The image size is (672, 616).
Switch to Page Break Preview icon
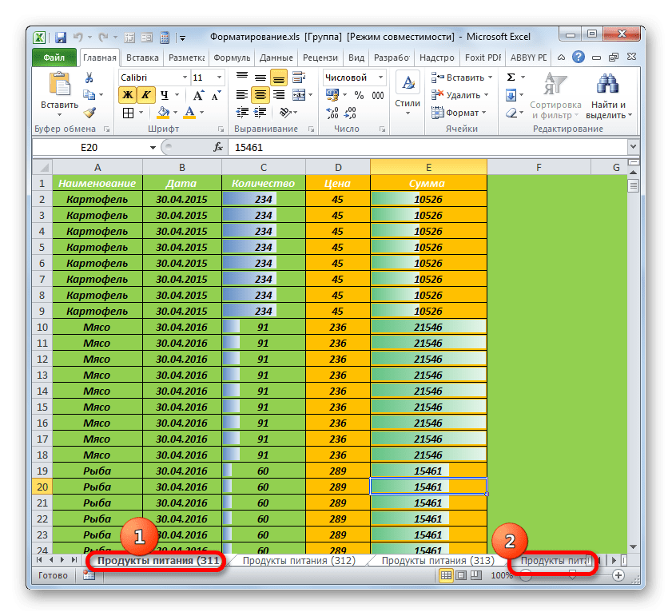tap(475, 575)
